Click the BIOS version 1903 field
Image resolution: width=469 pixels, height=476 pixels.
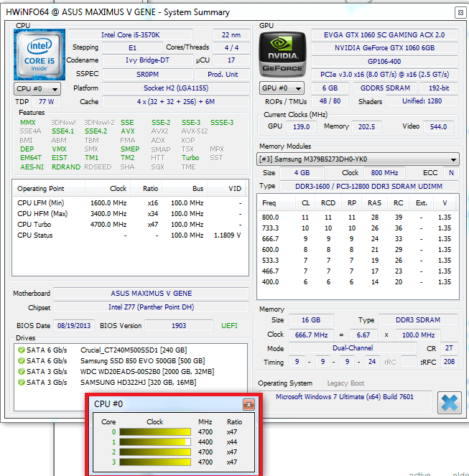pyautogui.click(x=179, y=326)
